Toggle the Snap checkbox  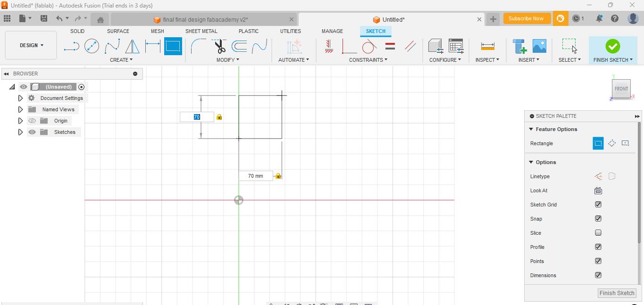[x=598, y=219]
